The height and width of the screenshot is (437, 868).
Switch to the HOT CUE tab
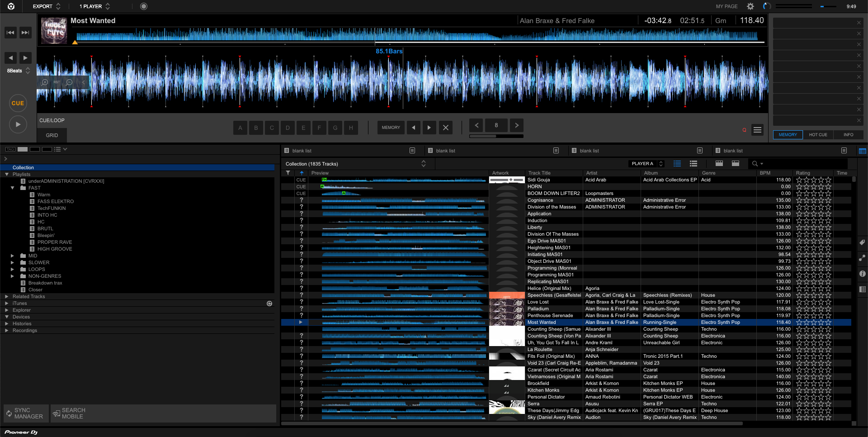(x=818, y=134)
